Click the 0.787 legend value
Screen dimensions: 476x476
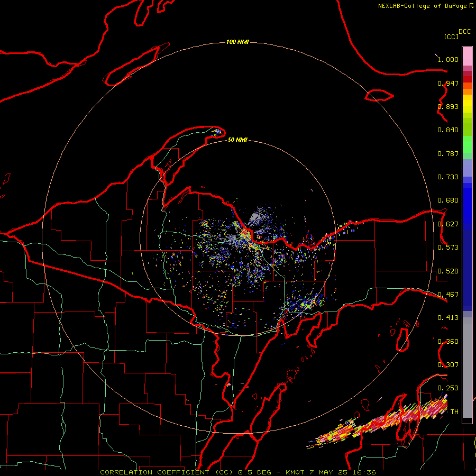click(448, 153)
